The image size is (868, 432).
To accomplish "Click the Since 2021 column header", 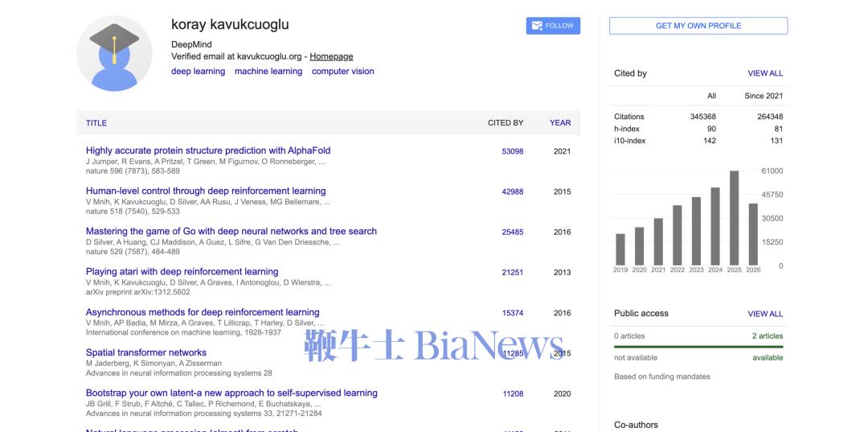I will click(764, 96).
